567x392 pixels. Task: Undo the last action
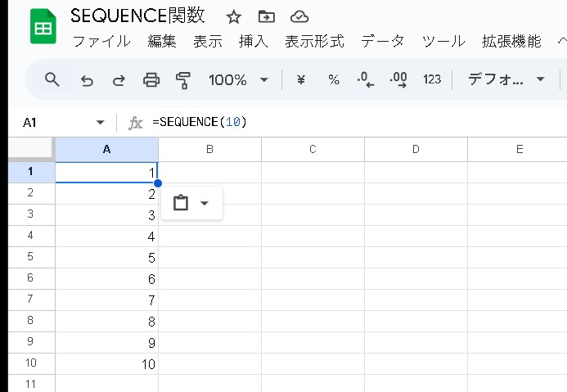click(87, 79)
